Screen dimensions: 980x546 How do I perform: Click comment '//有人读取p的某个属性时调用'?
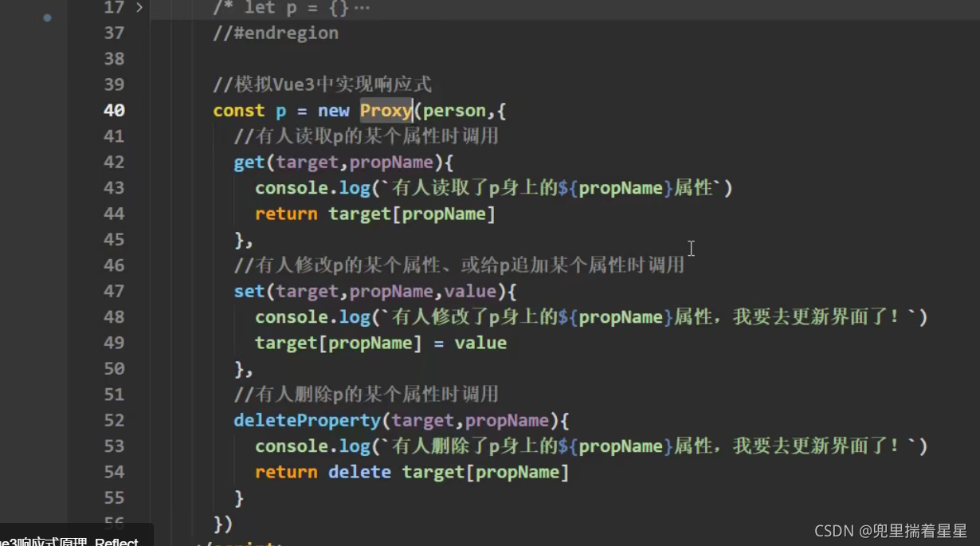point(367,136)
